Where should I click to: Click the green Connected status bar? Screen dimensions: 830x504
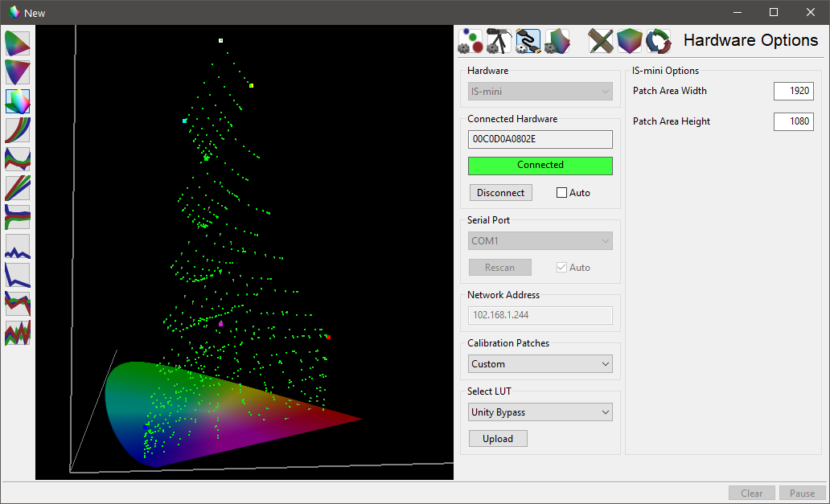tap(540, 165)
